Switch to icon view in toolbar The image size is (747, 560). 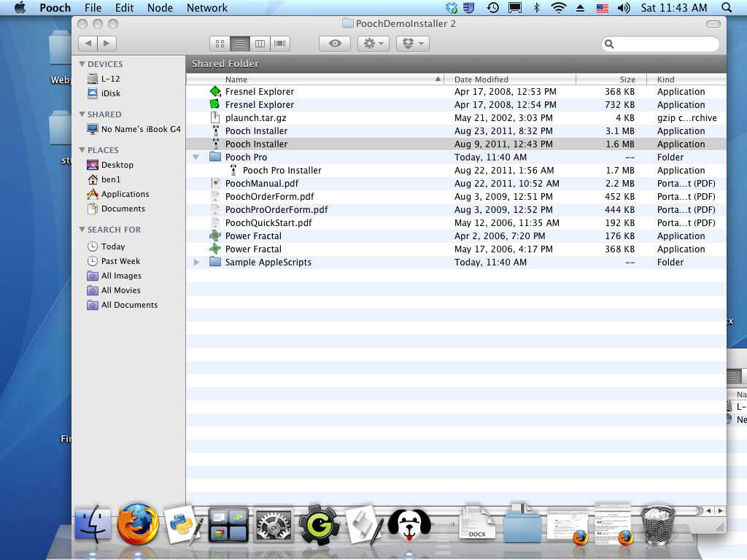coord(220,43)
